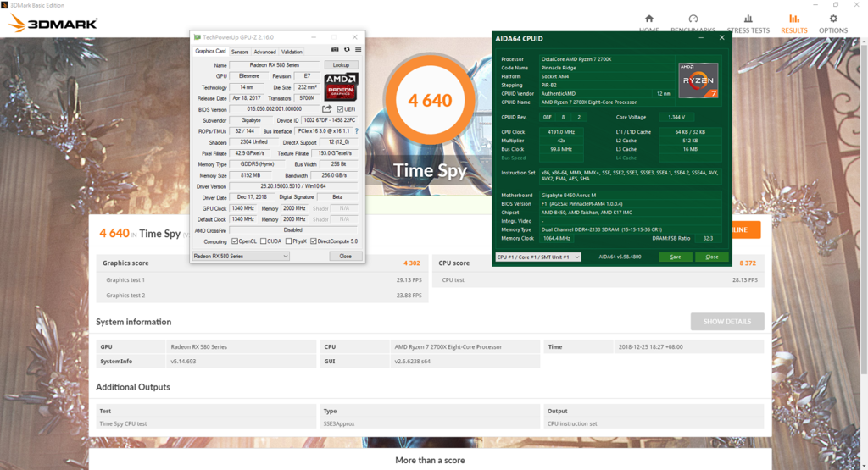Click the BIOS export share icon in GPU-Z
Screen dimensions: 868x470
(327, 109)
